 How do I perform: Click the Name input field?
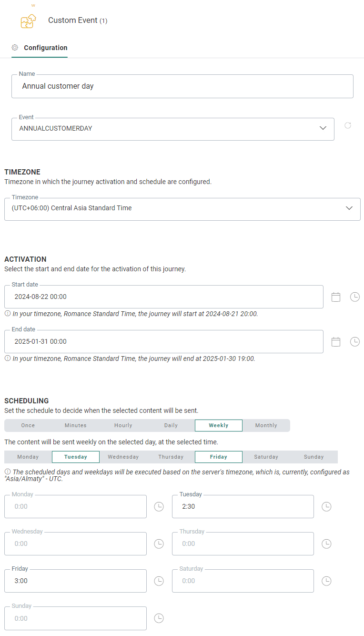coord(182,87)
